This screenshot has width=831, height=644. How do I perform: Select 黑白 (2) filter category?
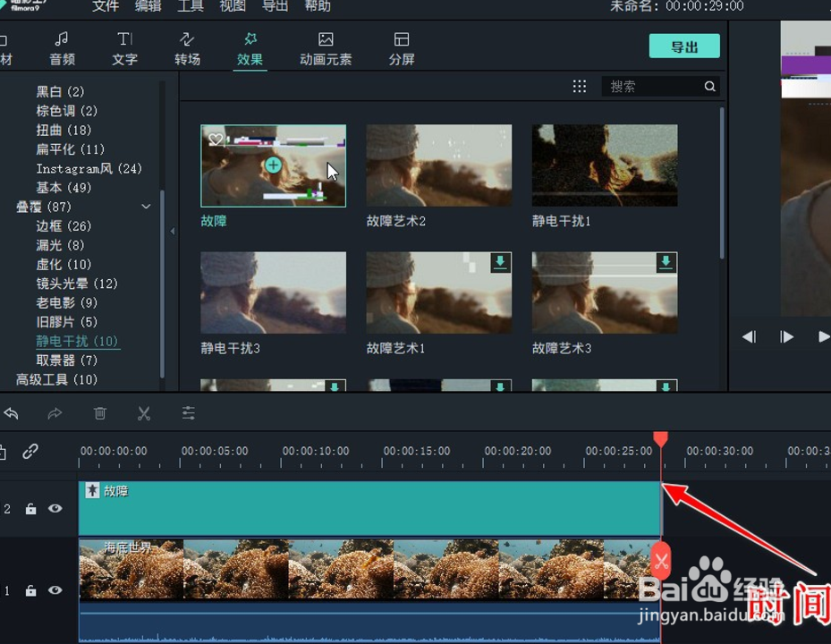(x=60, y=92)
